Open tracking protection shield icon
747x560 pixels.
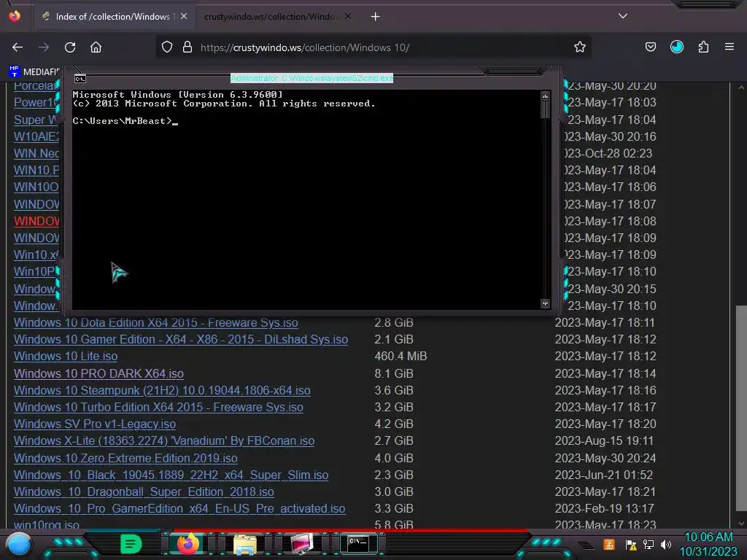tap(167, 47)
